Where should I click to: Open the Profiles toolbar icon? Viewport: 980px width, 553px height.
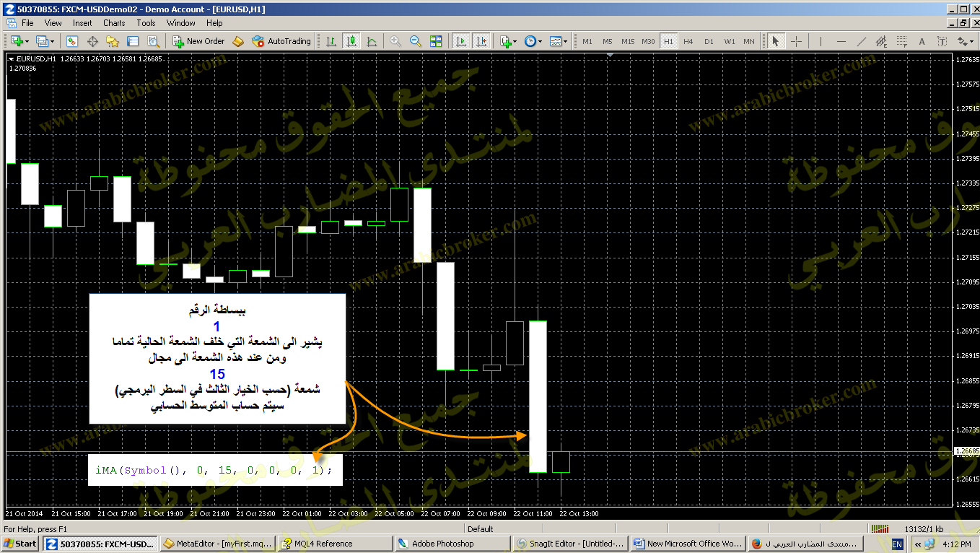[x=41, y=41]
